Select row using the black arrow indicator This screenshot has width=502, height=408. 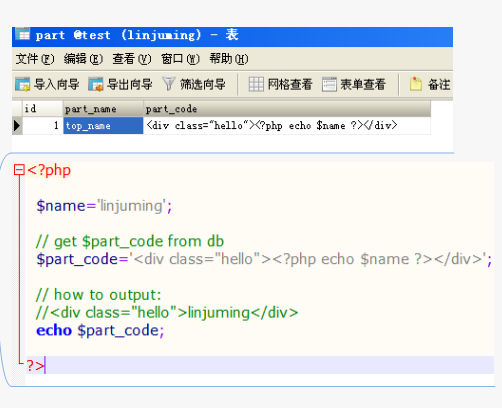pyautogui.click(x=17, y=126)
